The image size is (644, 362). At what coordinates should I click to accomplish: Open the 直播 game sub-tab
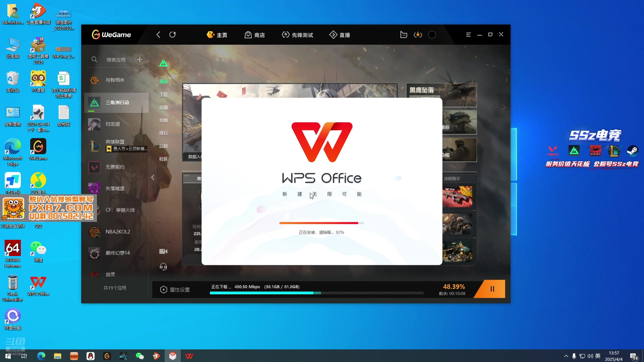point(163,108)
